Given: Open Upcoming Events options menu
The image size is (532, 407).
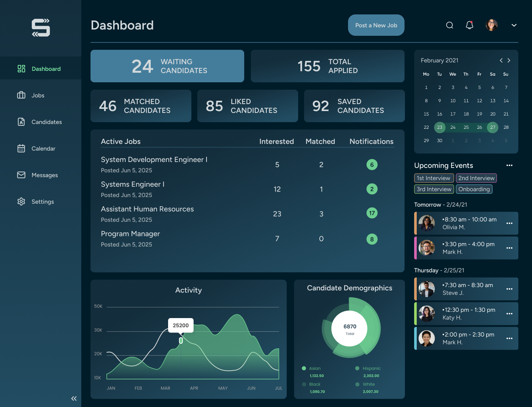Looking at the screenshot, I should click(x=509, y=165).
